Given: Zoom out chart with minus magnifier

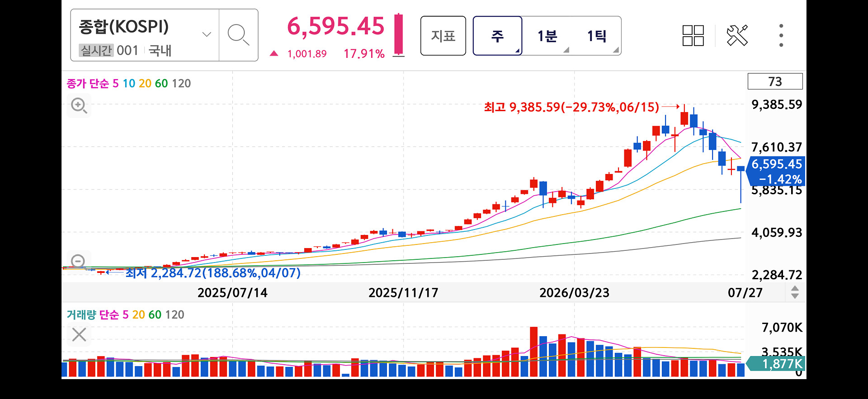Looking at the screenshot, I should click(78, 261).
